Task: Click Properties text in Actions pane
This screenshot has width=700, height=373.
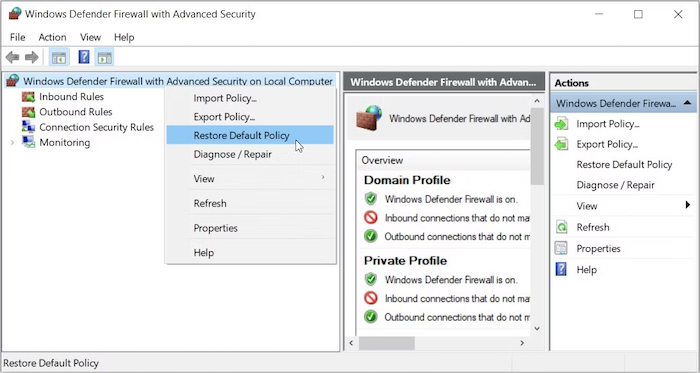Action: tap(598, 249)
